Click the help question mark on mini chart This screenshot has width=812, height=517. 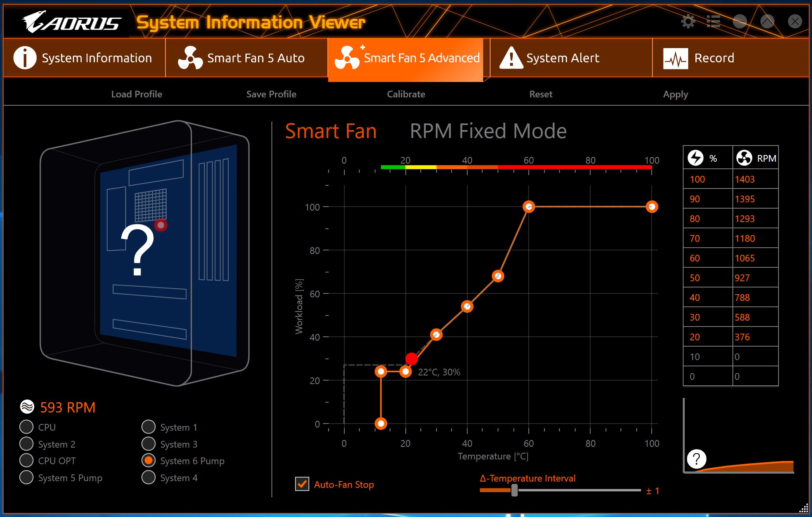[x=697, y=459]
